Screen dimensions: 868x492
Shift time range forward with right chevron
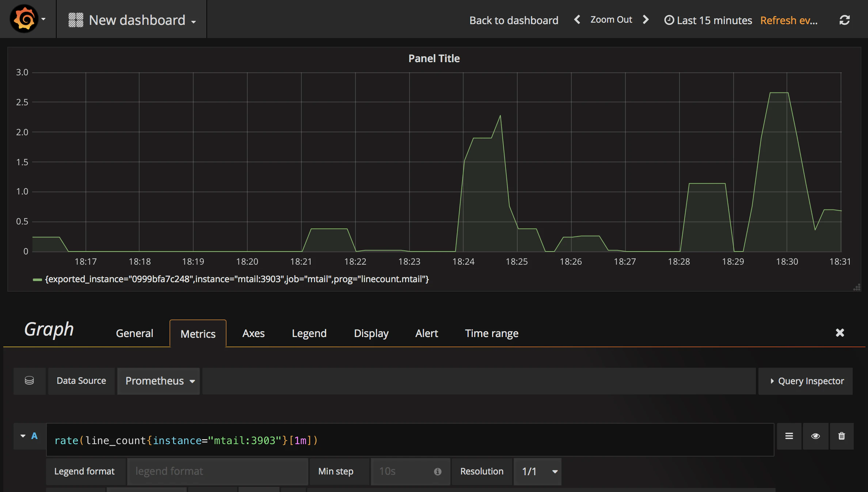pyautogui.click(x=646, y=20)
